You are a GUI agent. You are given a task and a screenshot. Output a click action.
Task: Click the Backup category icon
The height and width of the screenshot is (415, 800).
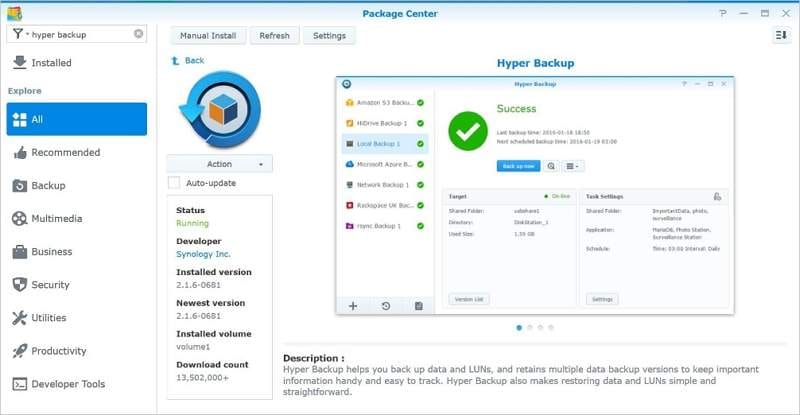tap(19, 185)
